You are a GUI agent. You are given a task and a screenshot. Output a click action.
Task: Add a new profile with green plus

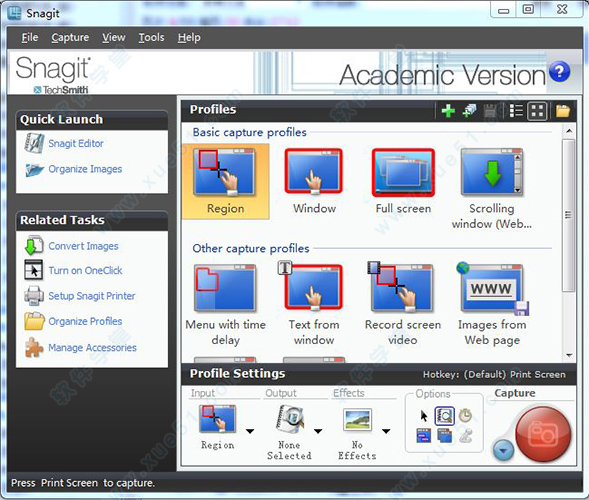448,111
